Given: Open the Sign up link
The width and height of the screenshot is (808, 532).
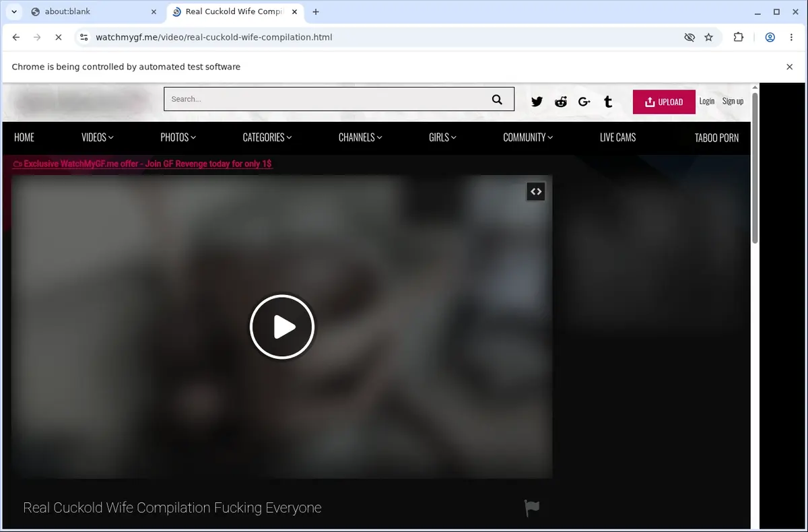Looking at the screenshot, I should 733,101.
